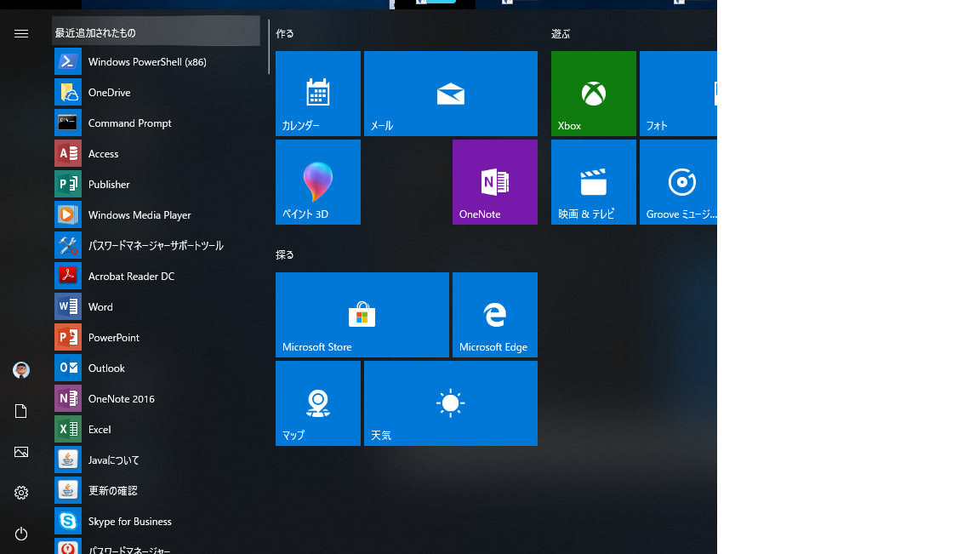
Task: Open the Javaについて icon
Action: [67, 460]
